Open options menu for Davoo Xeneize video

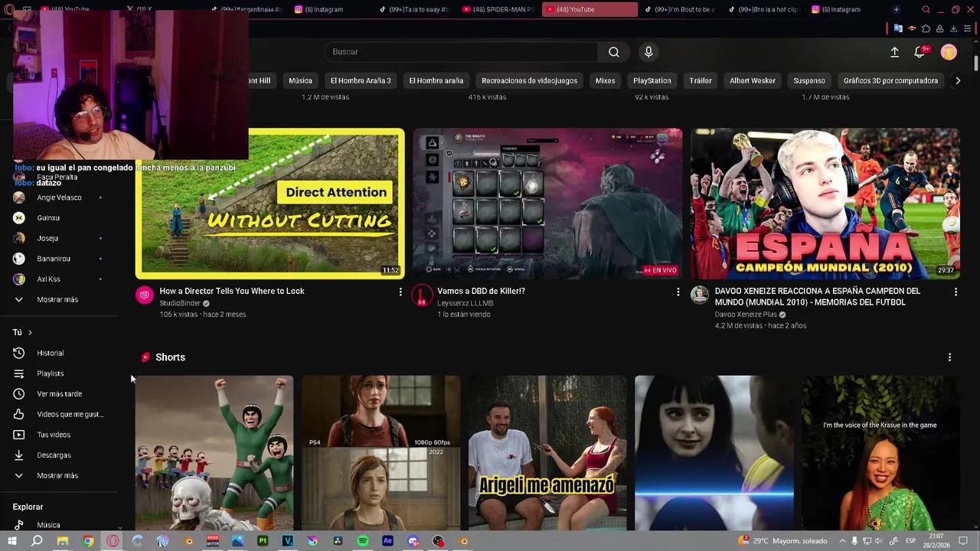(955, 292)
